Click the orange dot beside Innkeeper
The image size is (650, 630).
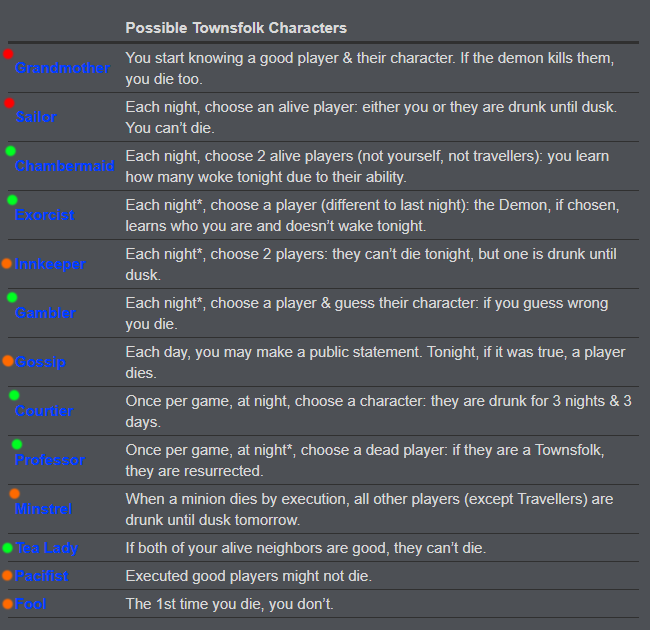click(x=7, y=263)
